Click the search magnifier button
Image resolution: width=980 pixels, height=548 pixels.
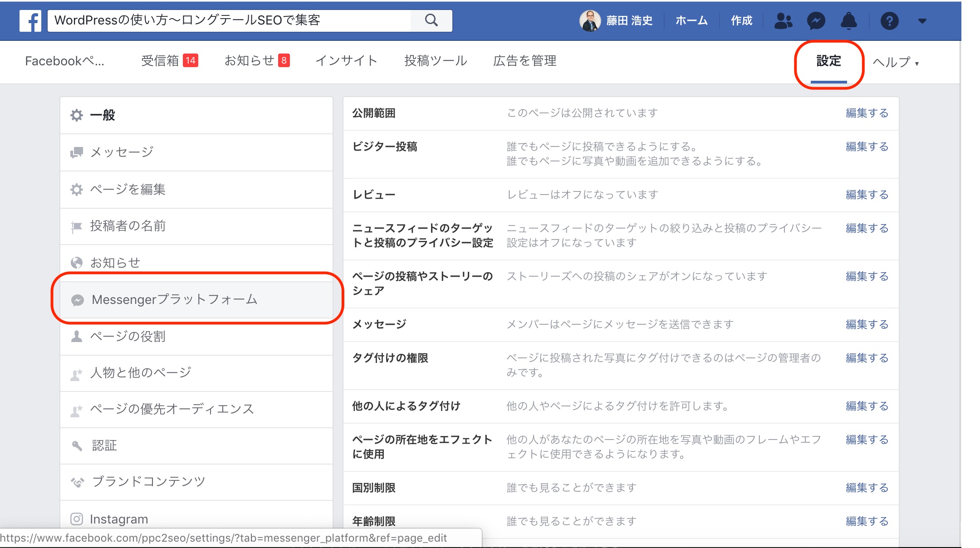coord(431,20)
